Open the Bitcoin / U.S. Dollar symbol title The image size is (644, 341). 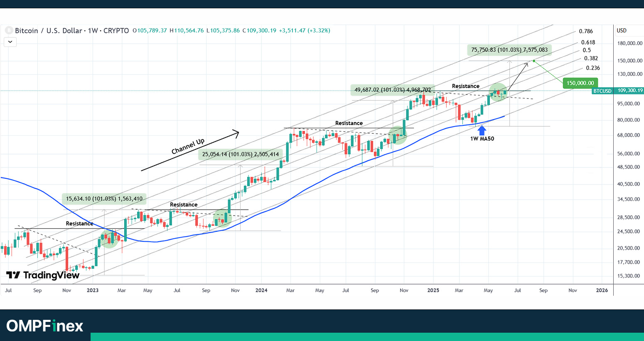72,31
